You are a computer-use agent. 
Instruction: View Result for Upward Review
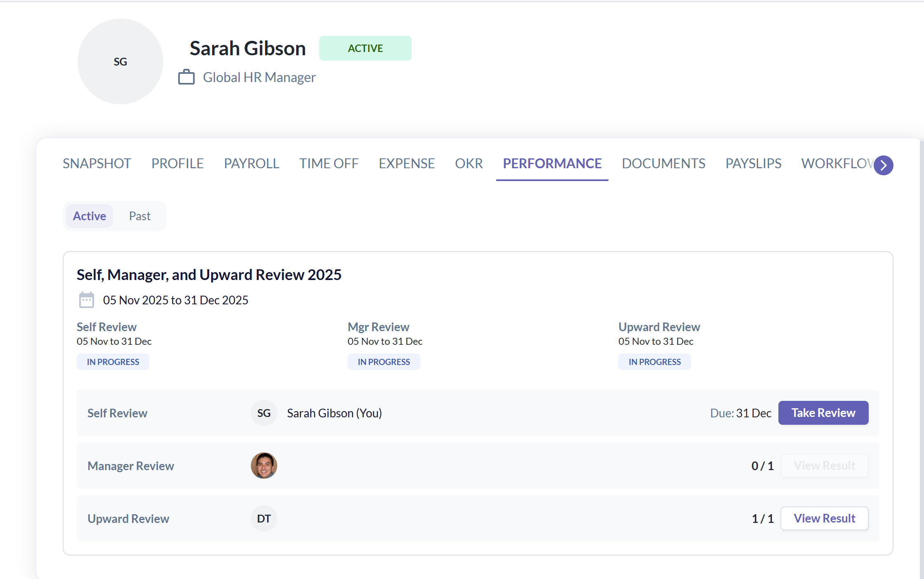(824, 518)
